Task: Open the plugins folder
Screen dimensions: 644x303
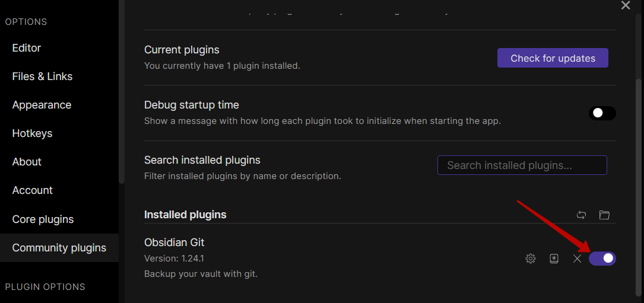Action: point(604,215)
